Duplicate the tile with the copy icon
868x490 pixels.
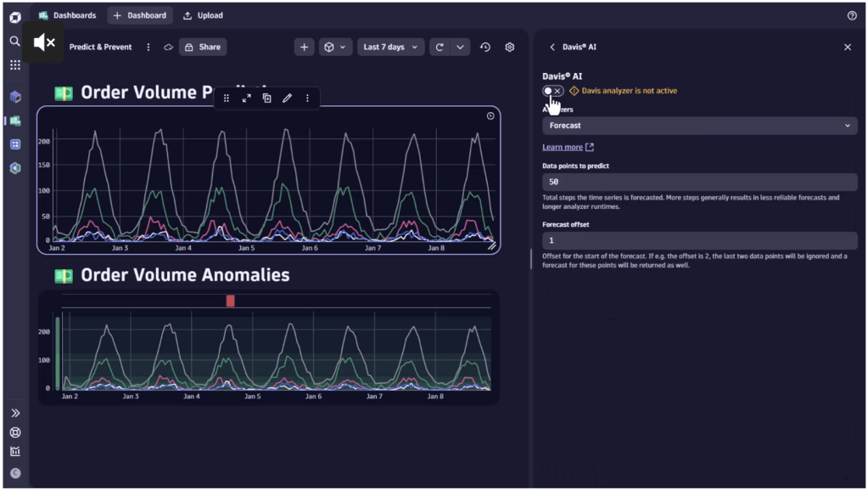click(266, 99)
